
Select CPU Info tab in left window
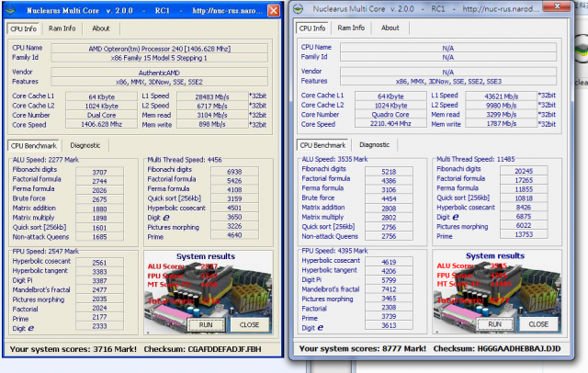[x=23, y=28]
